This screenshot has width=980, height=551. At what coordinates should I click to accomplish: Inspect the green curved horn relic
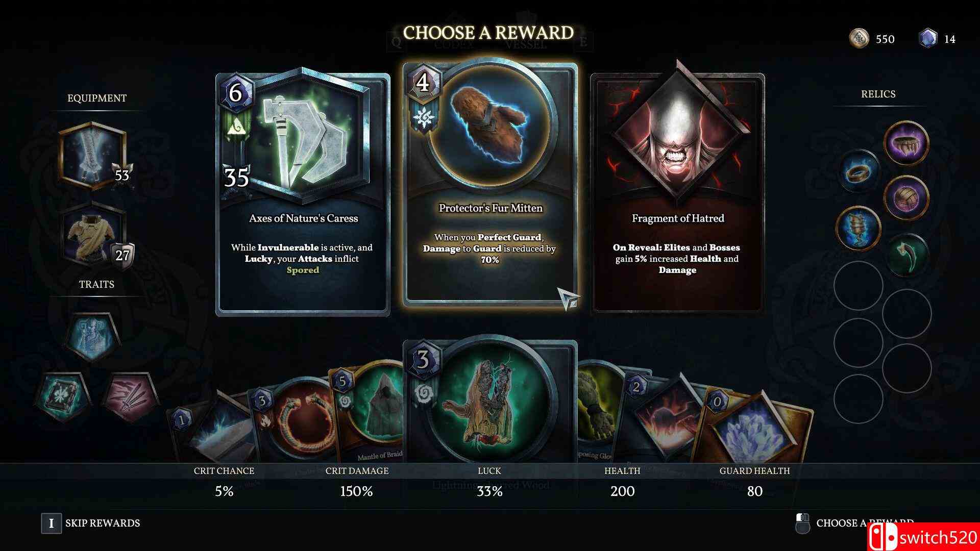tap(907, 255)
